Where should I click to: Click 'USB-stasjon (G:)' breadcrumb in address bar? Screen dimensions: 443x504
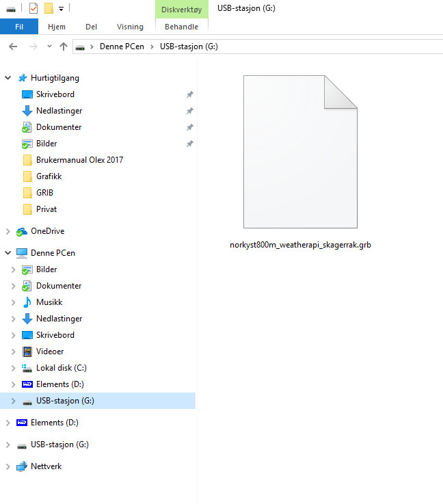coord(189,47)
